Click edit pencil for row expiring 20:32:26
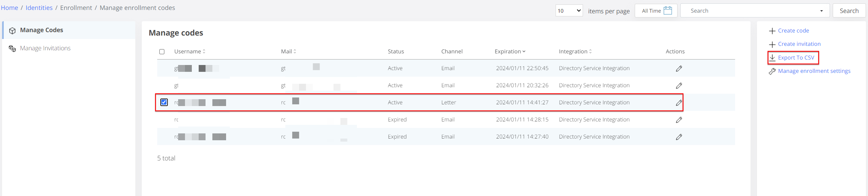868x196 pixels. click(x=679, y=86)
